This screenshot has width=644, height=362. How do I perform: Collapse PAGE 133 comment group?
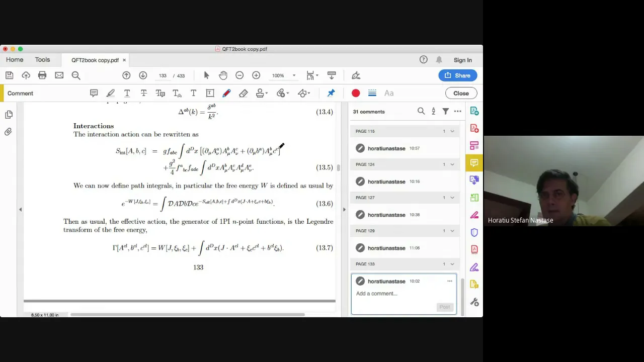pyautogui.click(x=452, y=264)
